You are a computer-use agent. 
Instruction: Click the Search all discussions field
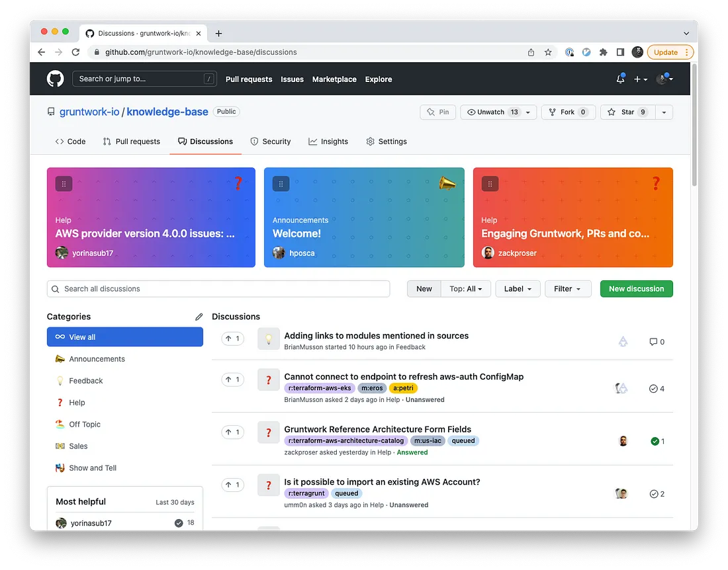click(x=218, y=288)
